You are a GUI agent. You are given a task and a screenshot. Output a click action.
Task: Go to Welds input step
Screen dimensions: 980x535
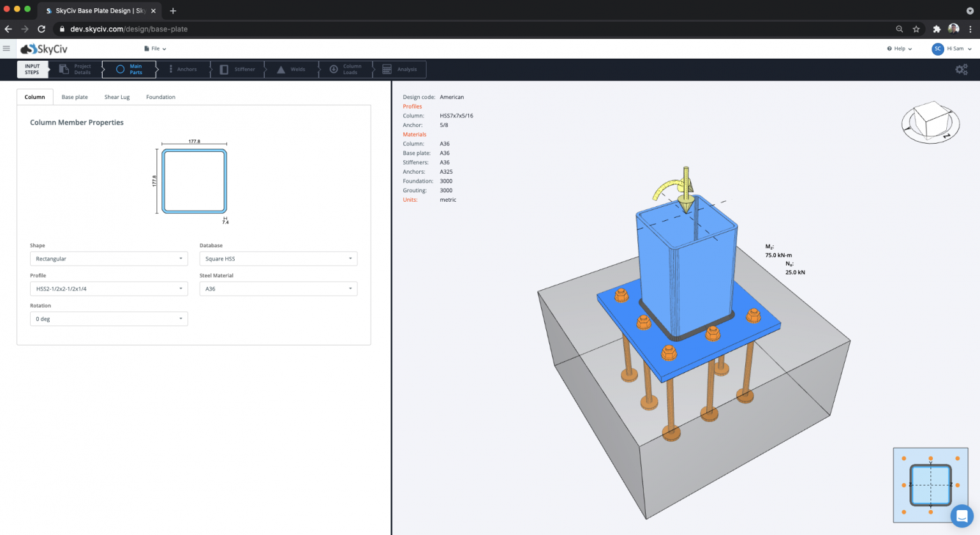292,70
